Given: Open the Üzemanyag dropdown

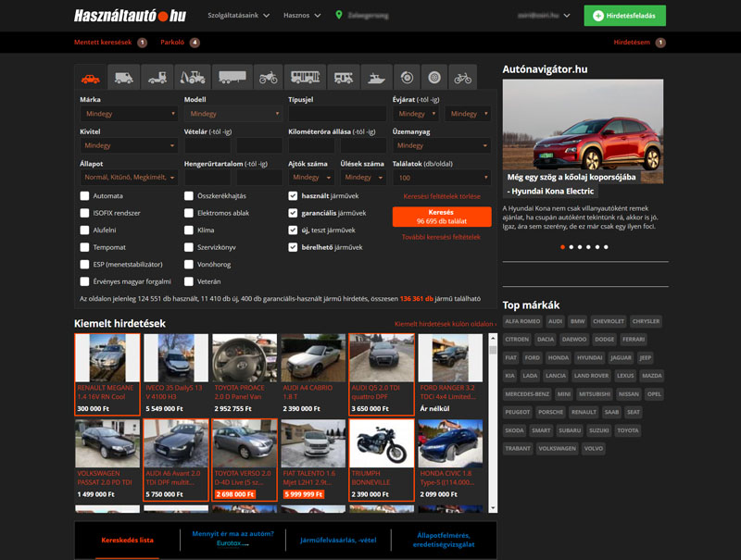Looking at the screenshot, I should click(x=442, y=145).
